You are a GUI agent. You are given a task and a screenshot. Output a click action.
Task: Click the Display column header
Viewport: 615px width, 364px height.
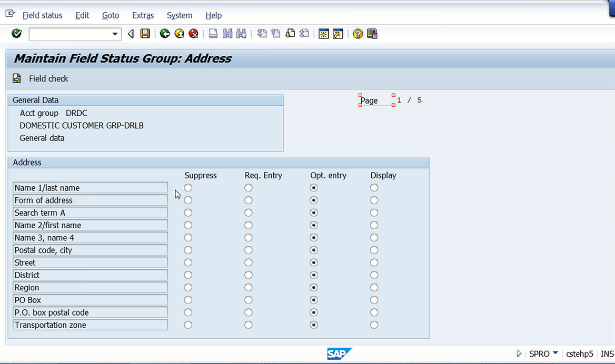click(383, 176)
